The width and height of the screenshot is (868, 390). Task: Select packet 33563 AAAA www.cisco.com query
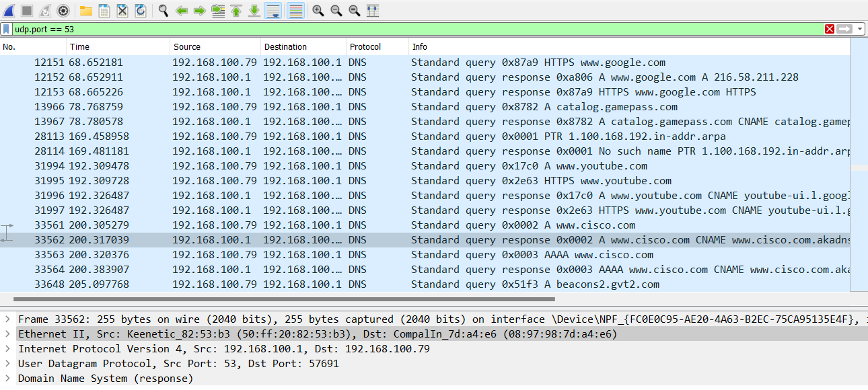(x=425, y=255)
